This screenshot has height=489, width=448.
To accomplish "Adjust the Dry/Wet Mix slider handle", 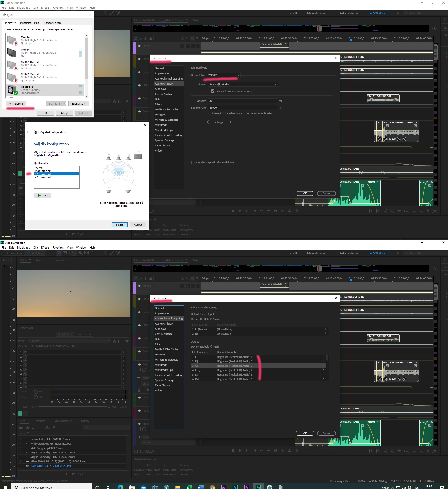I will tap(109, 406).
